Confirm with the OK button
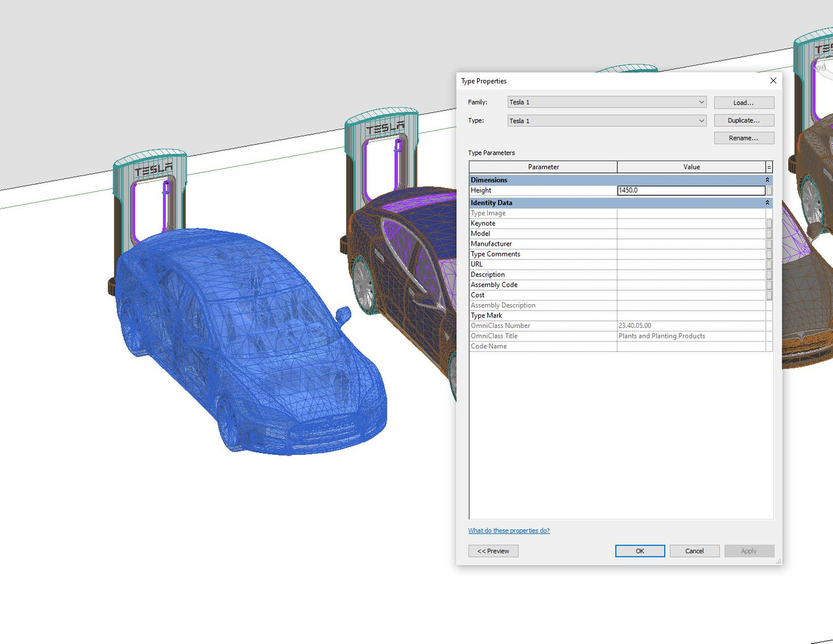 pos(640,551)
